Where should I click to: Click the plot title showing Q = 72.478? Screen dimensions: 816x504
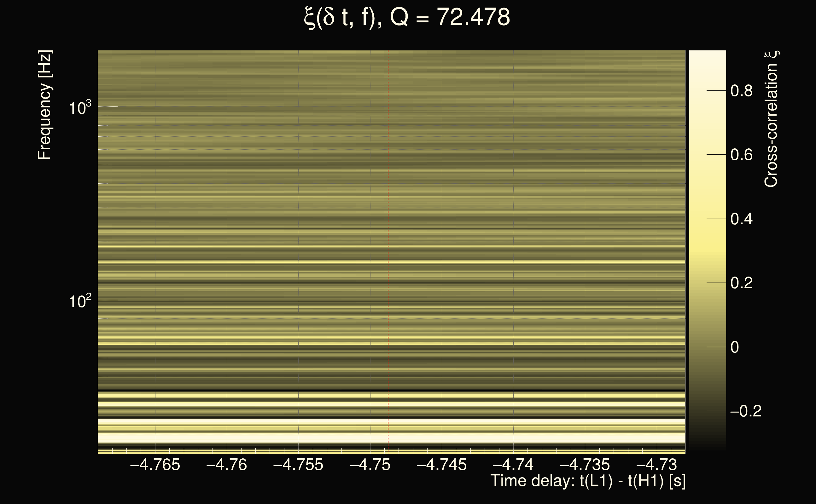click(407, 17)
